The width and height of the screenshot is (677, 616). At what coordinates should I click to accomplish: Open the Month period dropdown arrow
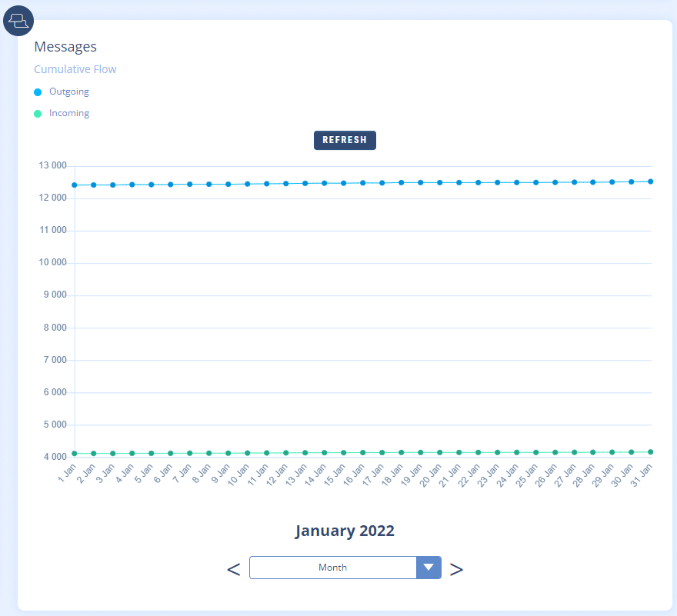(429, 568)
